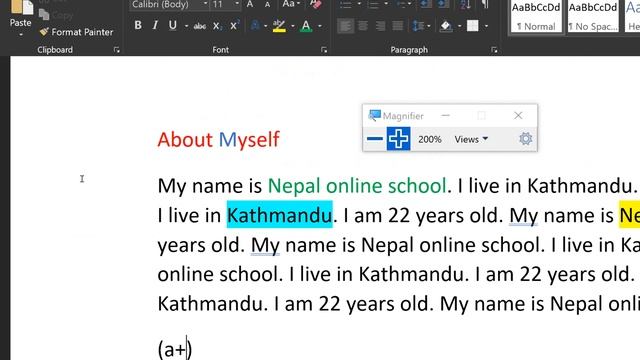Apply yellow text highlight color
640x360 pixels.
coord(279,26)
